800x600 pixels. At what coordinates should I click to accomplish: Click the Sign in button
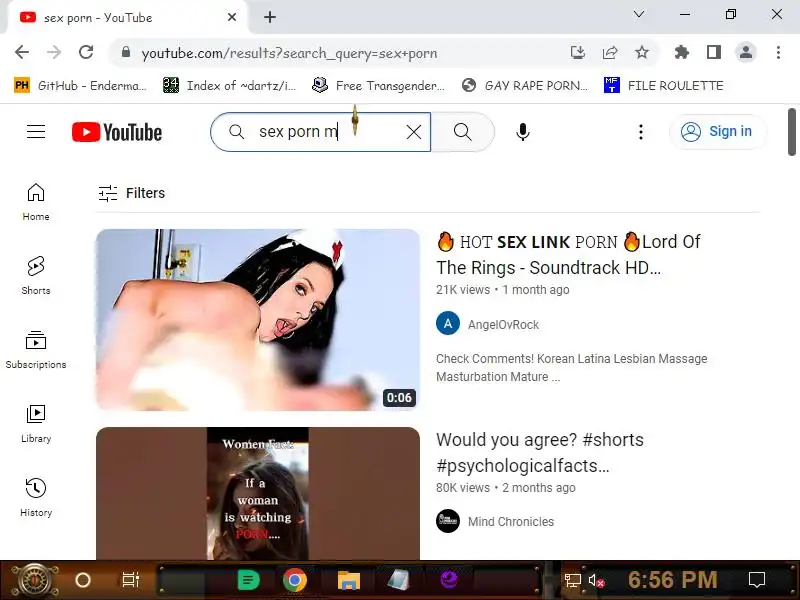click(x=717, y=132)
